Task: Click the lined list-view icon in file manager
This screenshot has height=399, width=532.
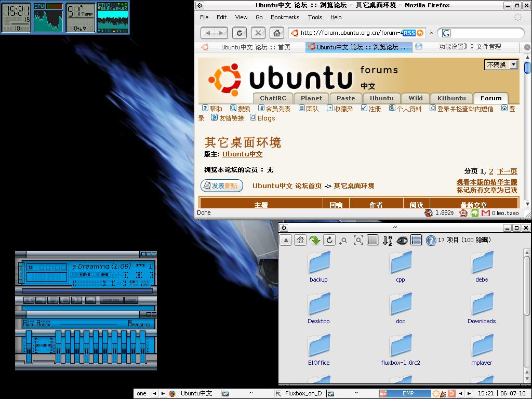Action: coord(372,240)
